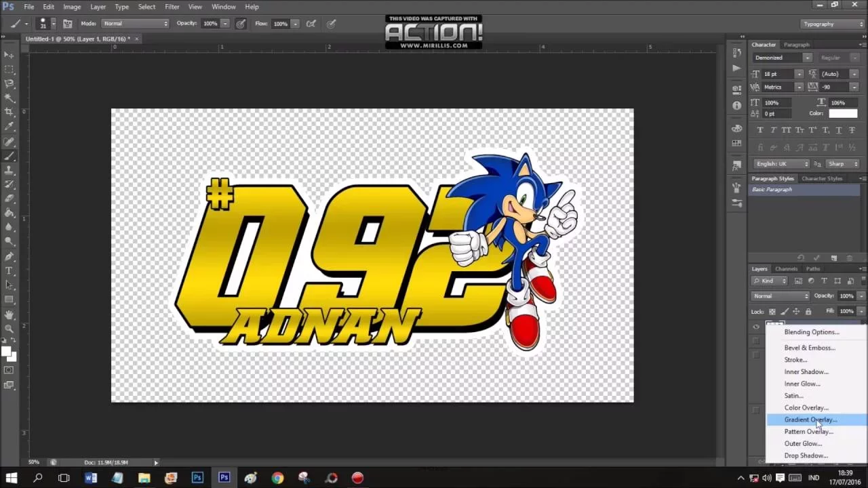The width and height of the screenshot is (868, 488).
Task: Click the Character text Color swatch
Action: coord(843,113)
